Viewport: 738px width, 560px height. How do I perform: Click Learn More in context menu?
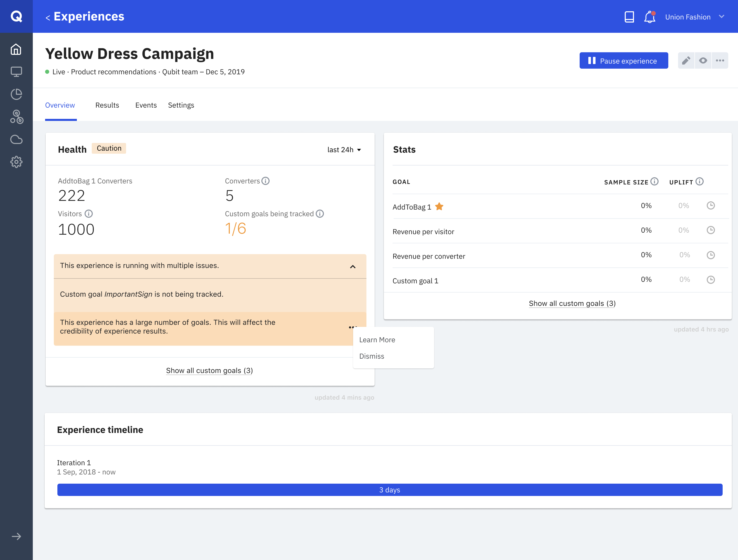(377, 339)
